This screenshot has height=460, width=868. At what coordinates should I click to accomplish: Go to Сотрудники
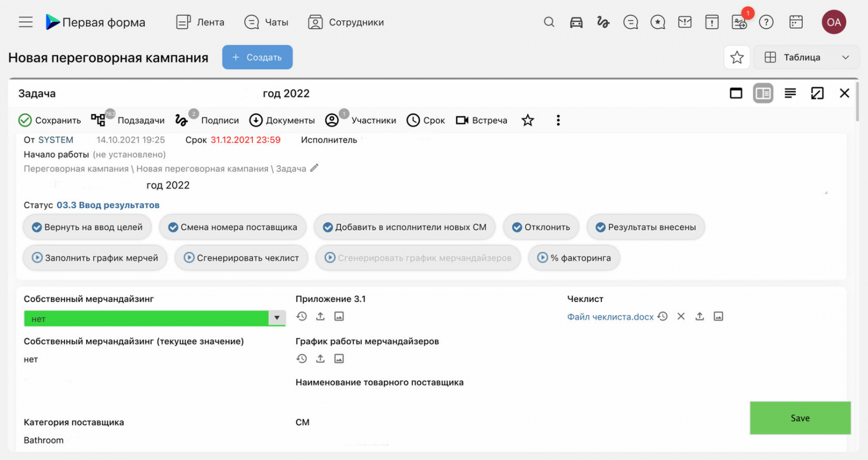click(x=346, y=22)
